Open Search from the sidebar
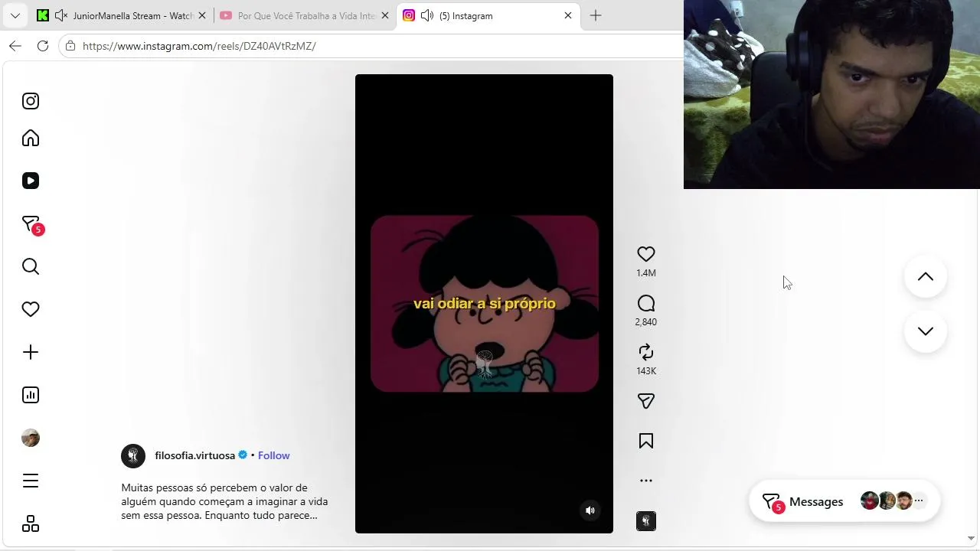 click(31, 266)
